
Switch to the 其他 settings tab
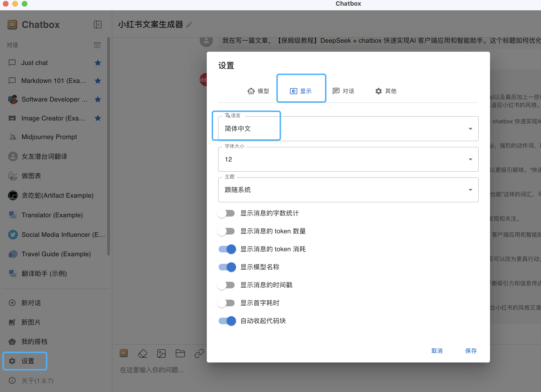click(x=385, y=91)
